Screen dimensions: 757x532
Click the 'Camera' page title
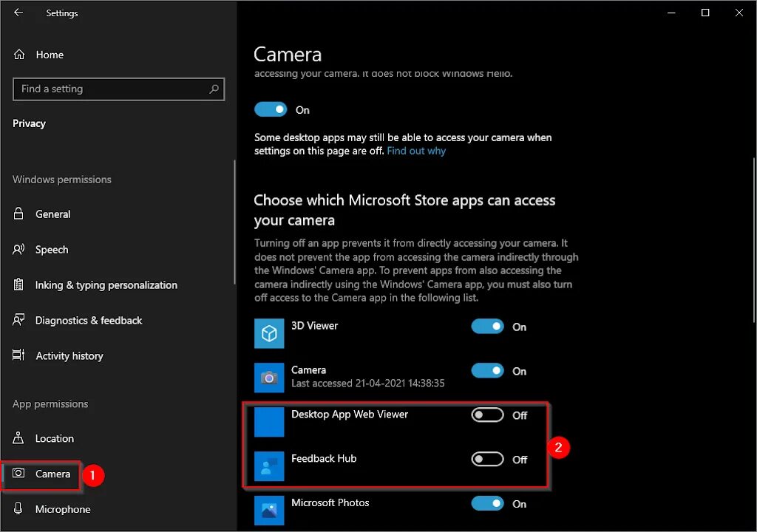[288, 54]
